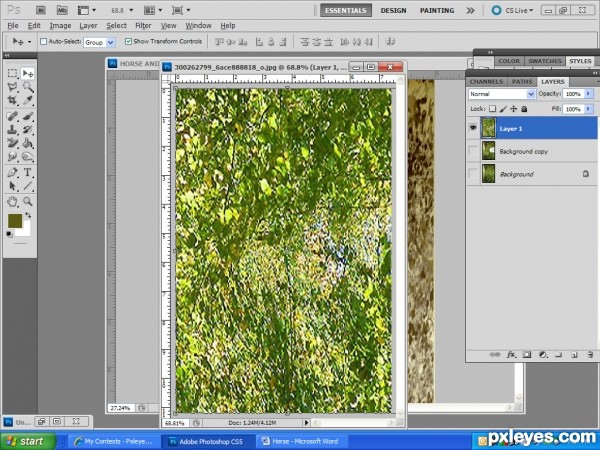
Task: Open the Image menu
Action: click(60, 26)
